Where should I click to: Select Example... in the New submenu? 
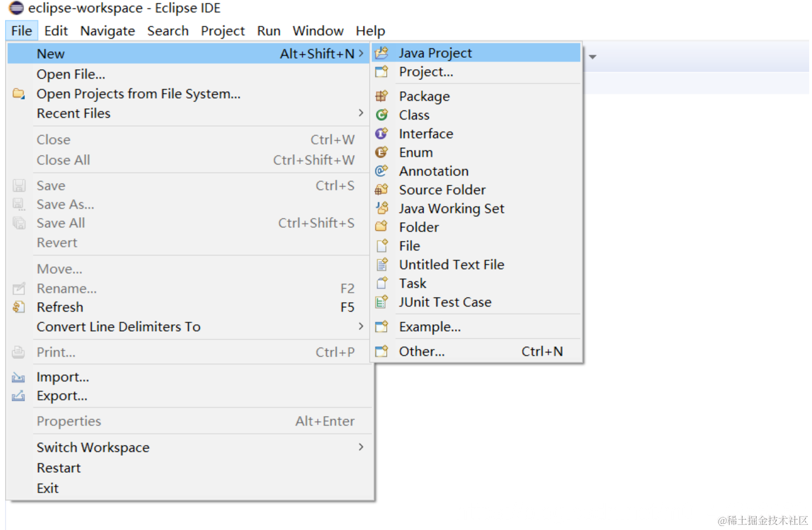pyautogui.click(x=476, y=327)
